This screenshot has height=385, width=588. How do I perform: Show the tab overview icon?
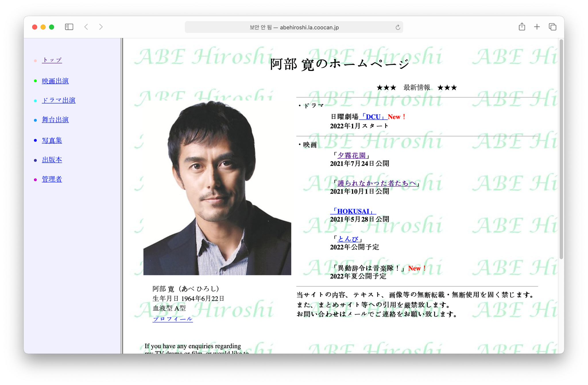[552, 27]
